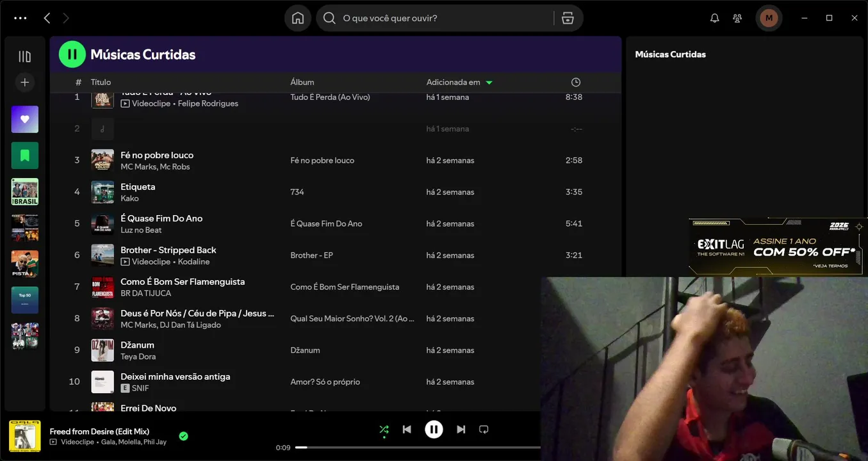Viewport: 868px width, 461px height.
Task: Open the Browse icon in search bar
Action: [568, 18]
